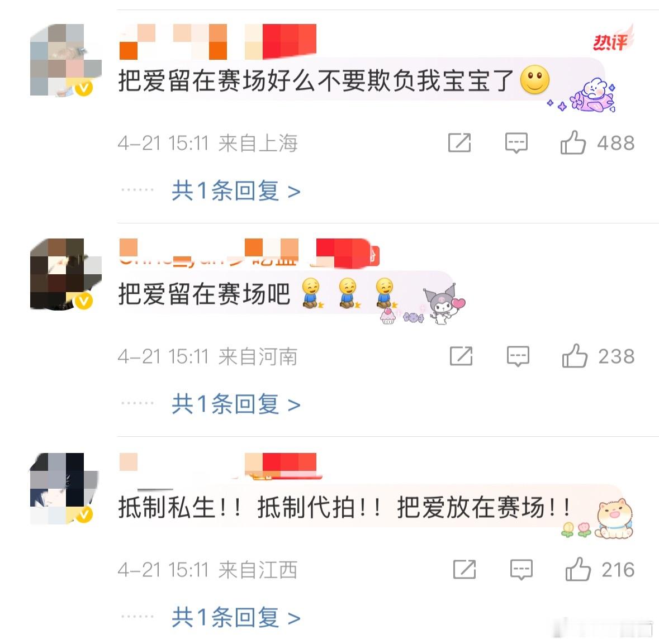Open the second commenter's dark avatar
This screenshot has width=659, height=644.
click(x=65, y=274)
